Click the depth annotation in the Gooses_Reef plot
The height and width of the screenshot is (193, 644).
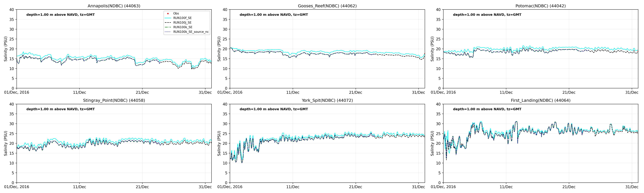click(x=274, y=15)
